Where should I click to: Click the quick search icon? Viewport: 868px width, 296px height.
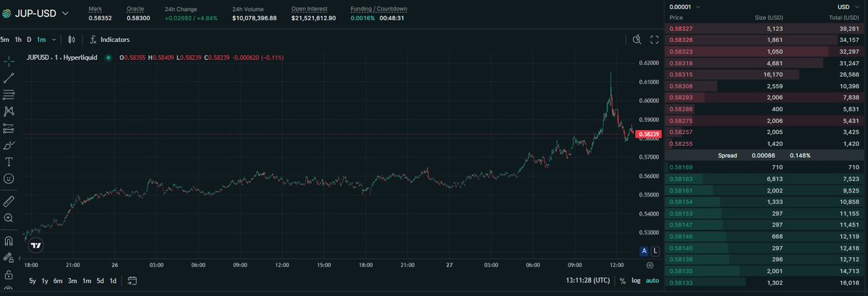click(637, 39)
